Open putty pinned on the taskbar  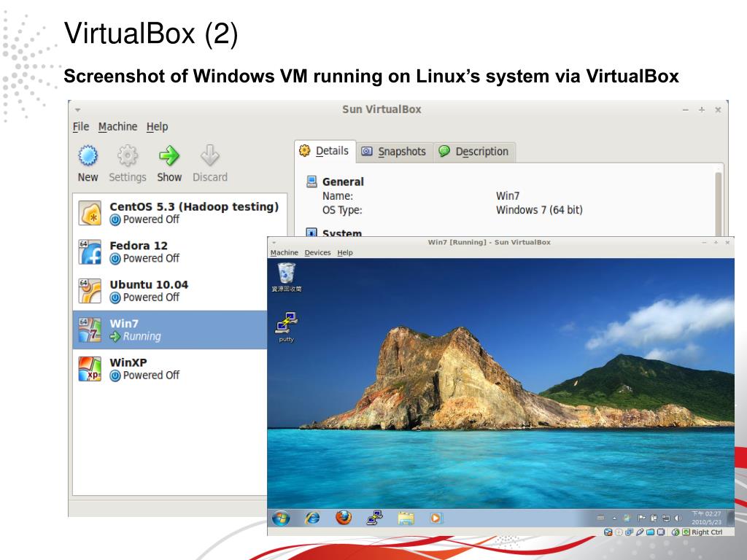pos(374,518)
